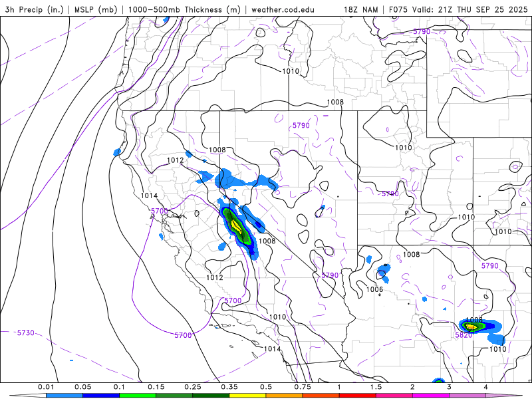Click the 'F075' forecast hour text

click(x=398, y=9)
